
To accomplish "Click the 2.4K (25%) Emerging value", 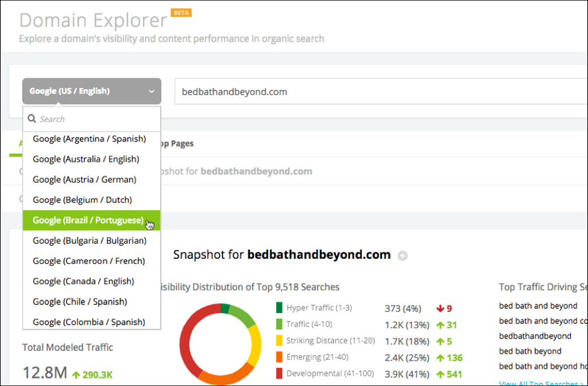I will pos(407,359).
